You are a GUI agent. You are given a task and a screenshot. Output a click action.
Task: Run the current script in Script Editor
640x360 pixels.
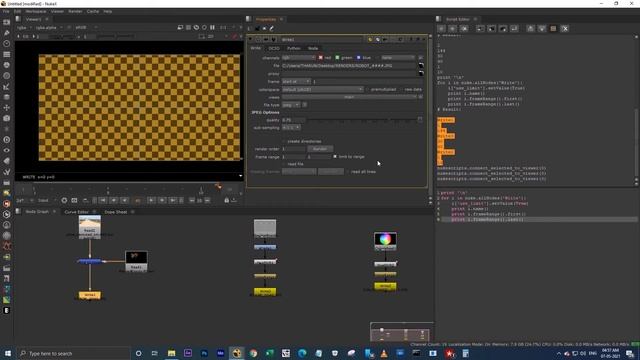[514, 29]
